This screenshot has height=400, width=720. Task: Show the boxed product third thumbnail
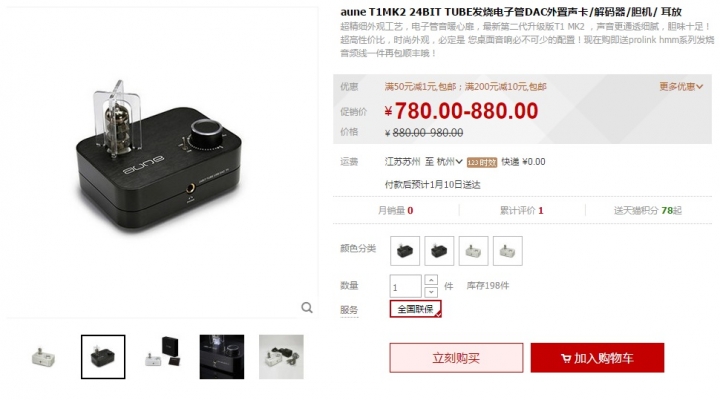point(163,357)
